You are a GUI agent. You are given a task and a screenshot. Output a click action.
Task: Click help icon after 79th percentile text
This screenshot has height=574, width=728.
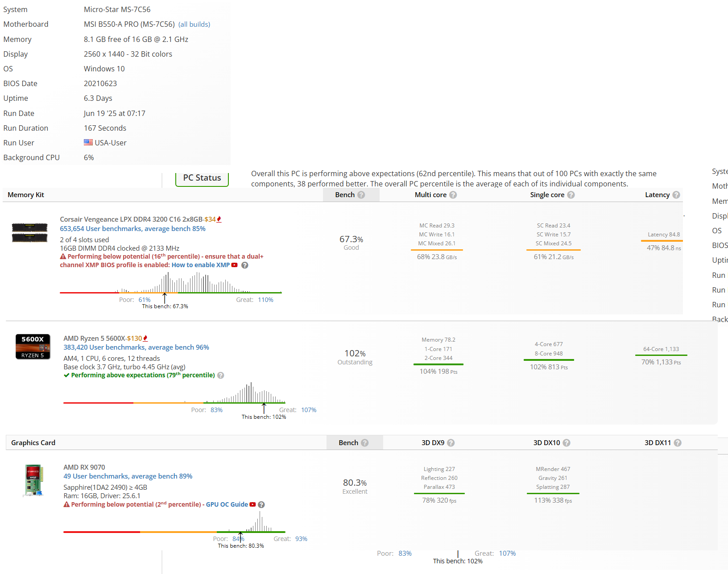click(x=221, y=375)
